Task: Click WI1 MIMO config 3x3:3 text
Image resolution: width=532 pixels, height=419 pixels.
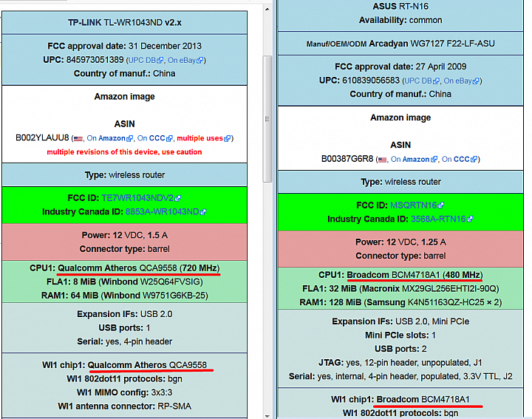Action: [x=125, y=392]
